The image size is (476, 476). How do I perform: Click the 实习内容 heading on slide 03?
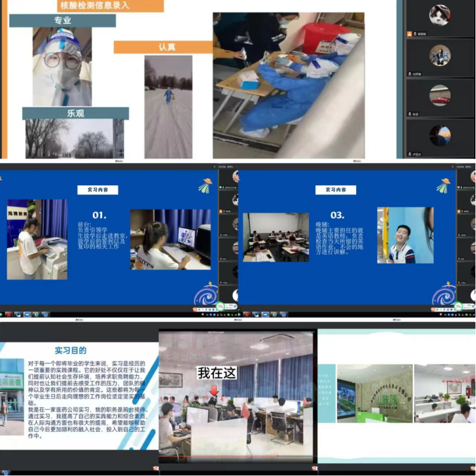point(335,190)
